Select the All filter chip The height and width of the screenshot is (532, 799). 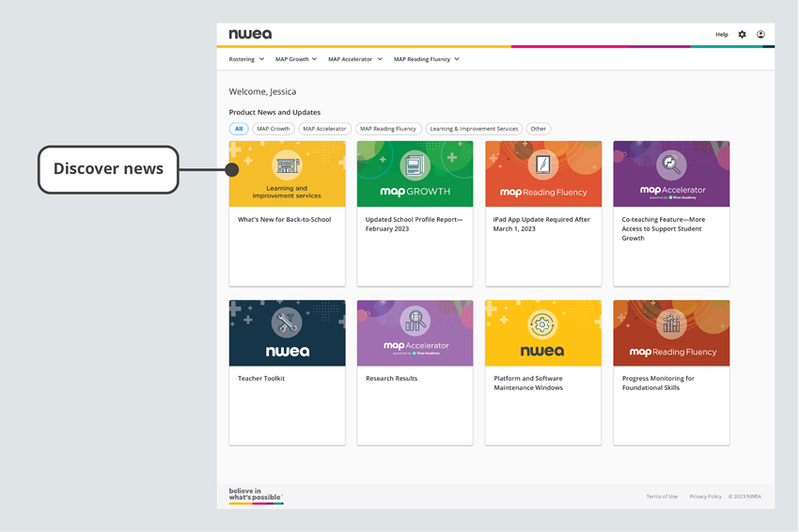tap(239, 129)
